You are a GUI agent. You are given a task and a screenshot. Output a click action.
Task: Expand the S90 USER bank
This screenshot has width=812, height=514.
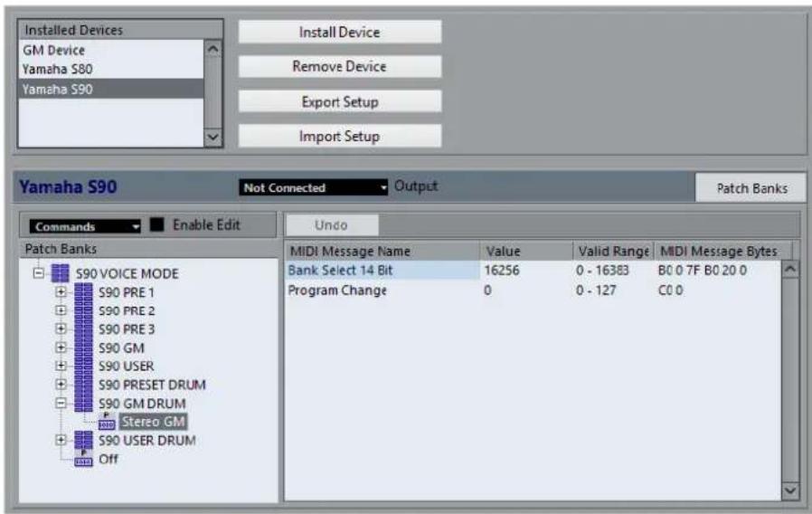tap(61, 366)
